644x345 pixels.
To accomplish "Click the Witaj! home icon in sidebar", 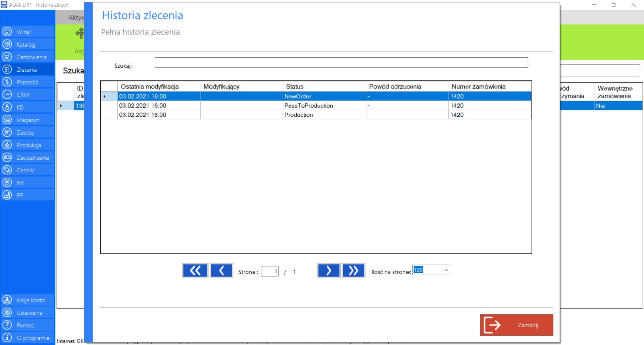I will (x=7, y=32).
